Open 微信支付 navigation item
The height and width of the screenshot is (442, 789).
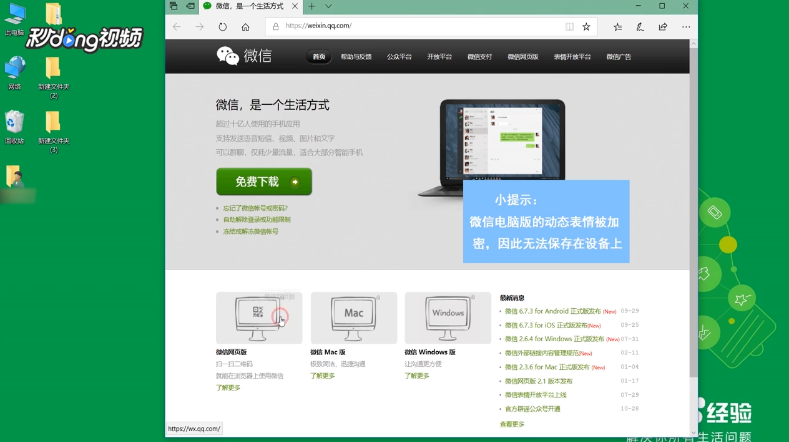coord(480,57)
